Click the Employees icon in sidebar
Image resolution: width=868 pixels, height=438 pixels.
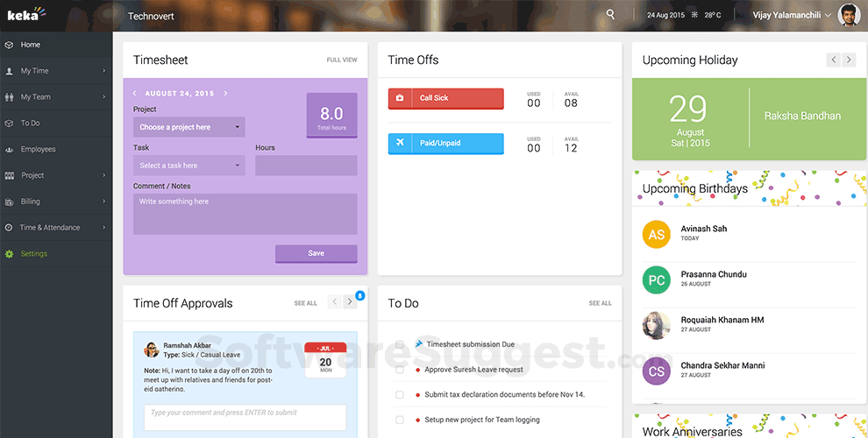point(9,150)
